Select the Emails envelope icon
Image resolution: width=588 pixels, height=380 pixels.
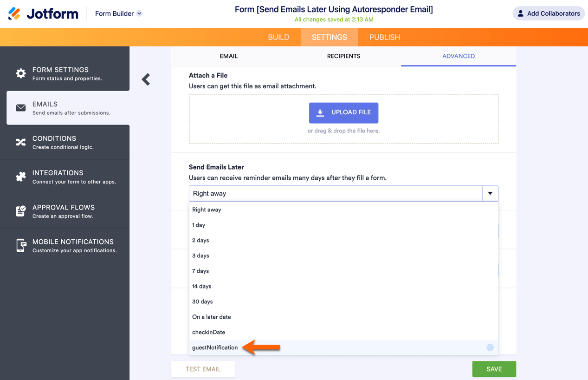pos(21,108)
